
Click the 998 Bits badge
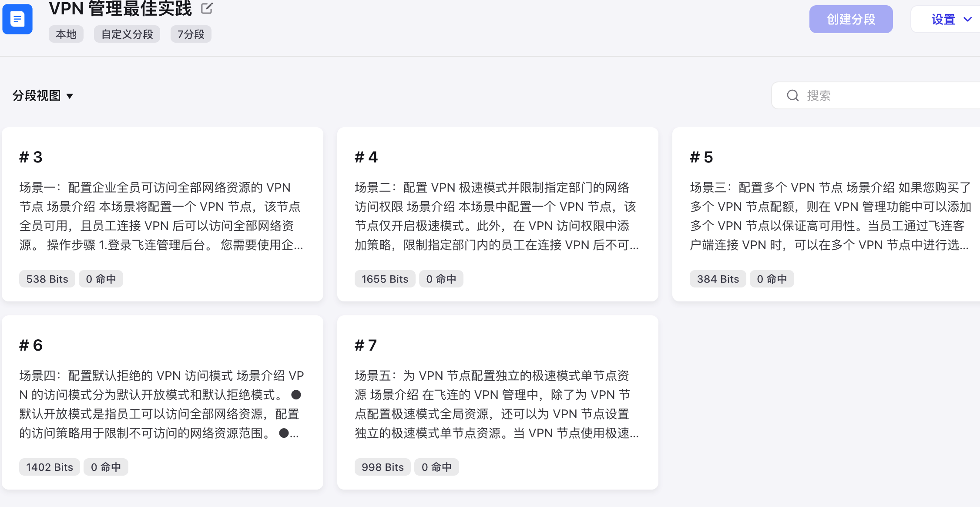pos(383,467)
